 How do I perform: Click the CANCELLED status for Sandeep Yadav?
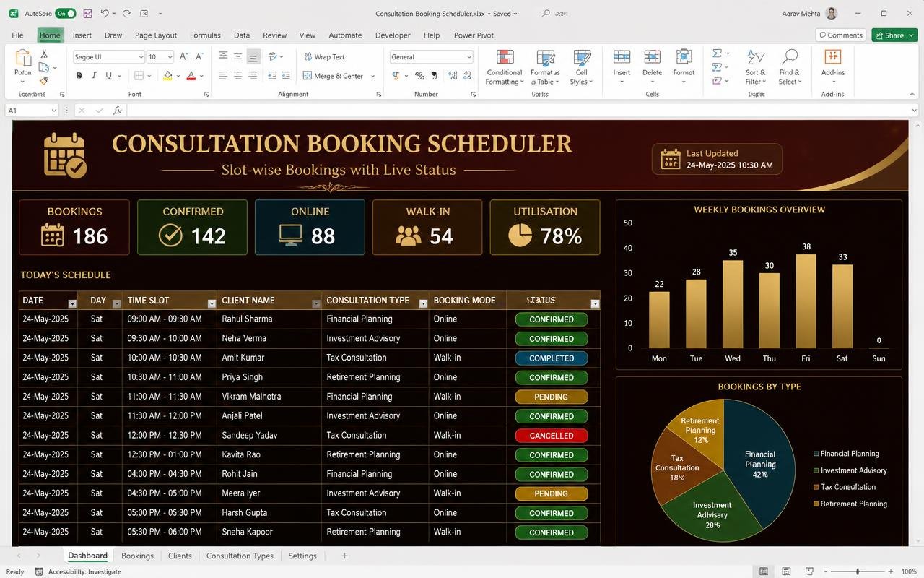(x=552, y=436)
